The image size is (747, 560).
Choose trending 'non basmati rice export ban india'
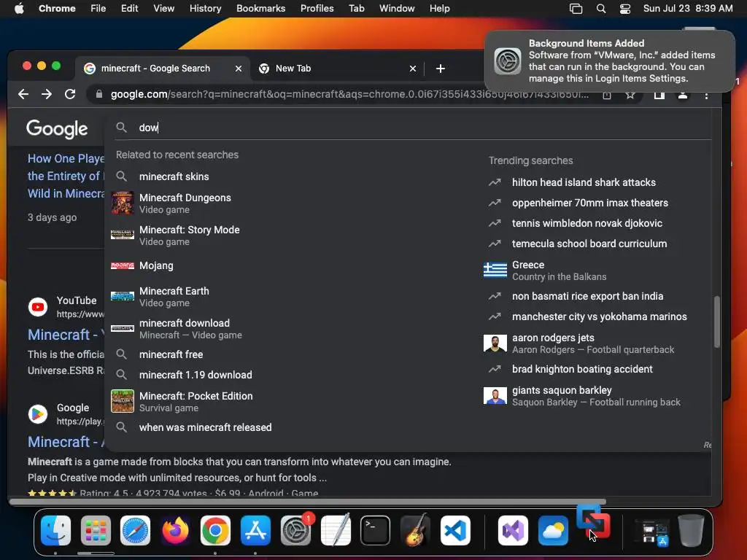pyautogui.click(x=587, y=296)
